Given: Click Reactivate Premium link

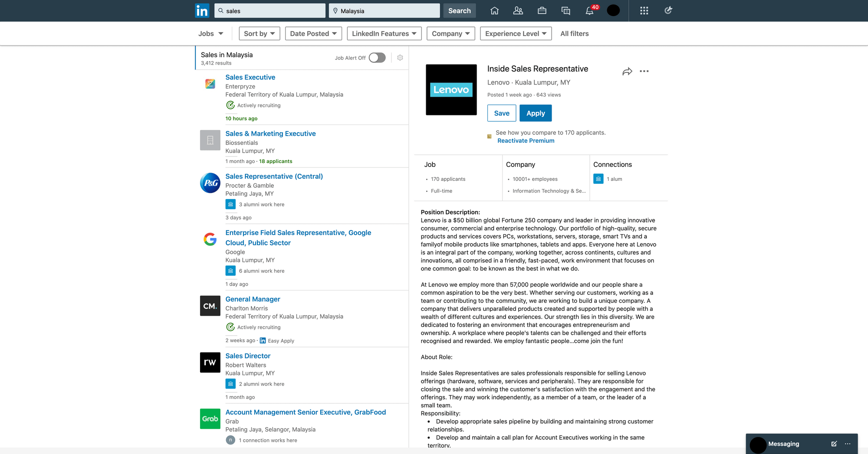Looking at the screenshot, I should point(526,140).
